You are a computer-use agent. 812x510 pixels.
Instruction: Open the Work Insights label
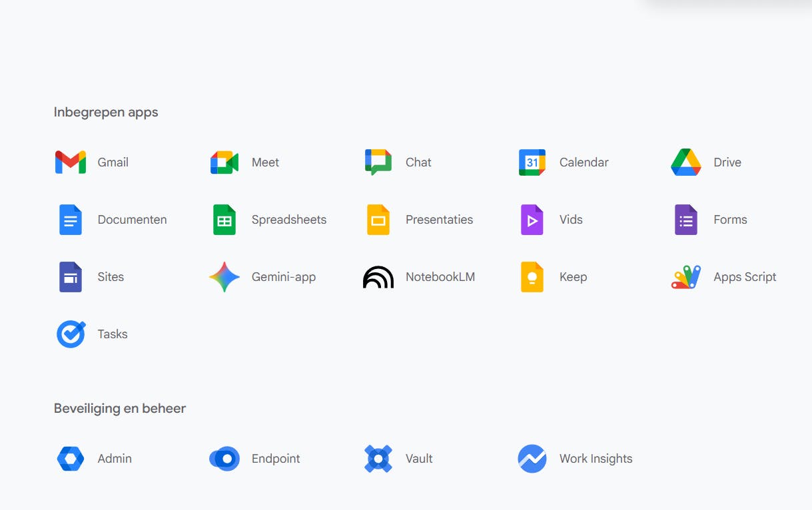pyautogui.click(x=596, y=459)
